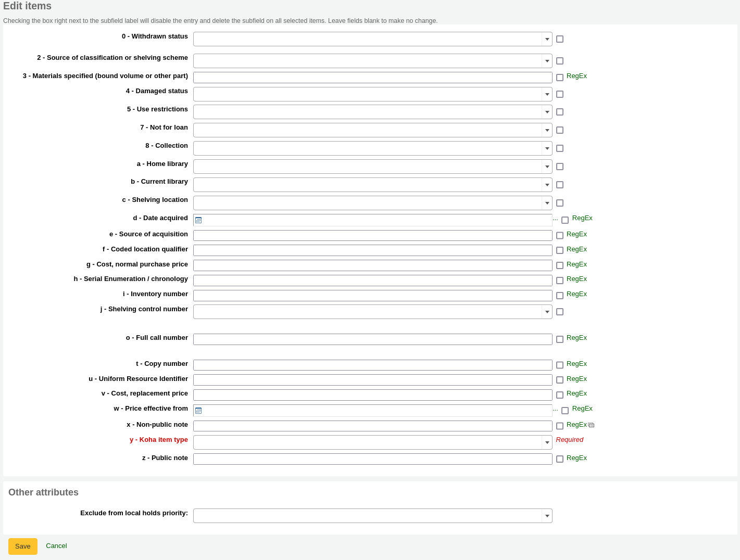
Task: Check the RegEx checkbox for Public note
Action: click(x=560, y=459)
